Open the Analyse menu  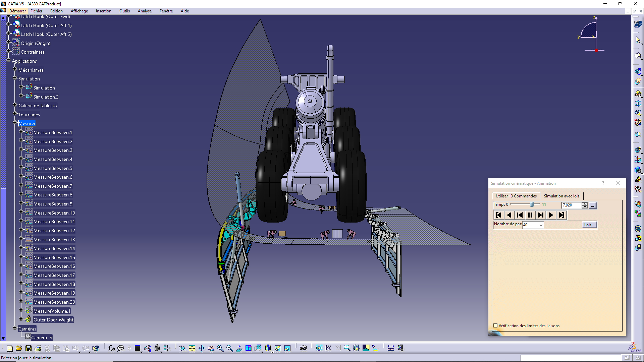(145, 11)
